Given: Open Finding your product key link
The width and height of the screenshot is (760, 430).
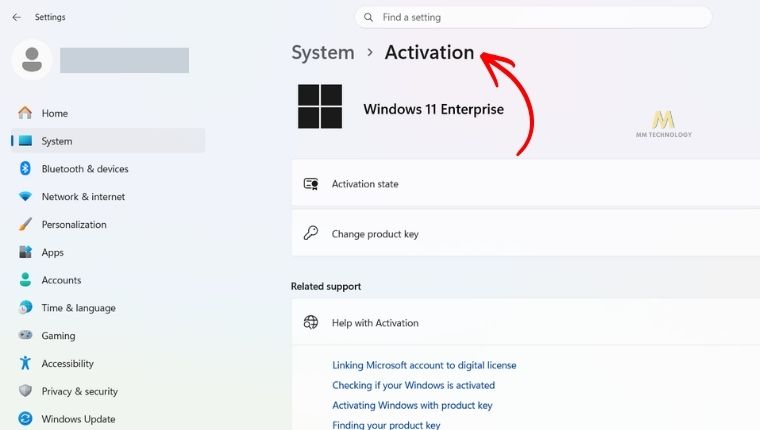Looking at the screenshot, I should coord(386,425).
